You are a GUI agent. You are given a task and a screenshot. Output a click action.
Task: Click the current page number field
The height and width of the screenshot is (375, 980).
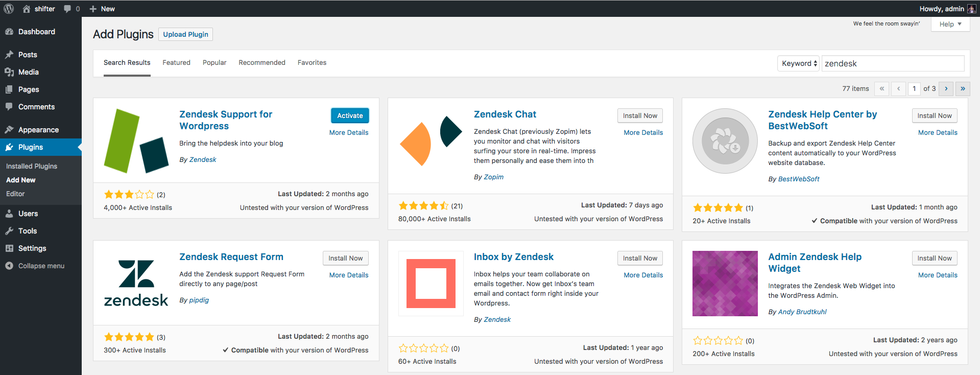click(914, 88)
